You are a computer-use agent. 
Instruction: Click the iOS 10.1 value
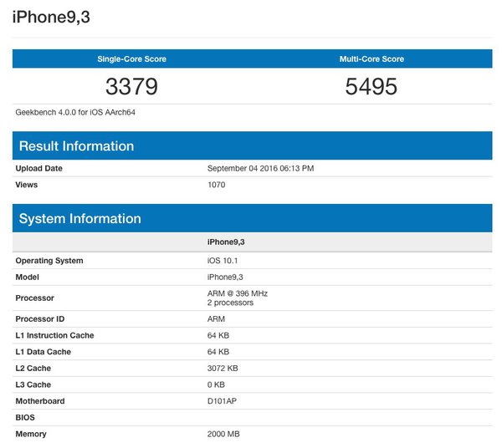click(223, 261)
